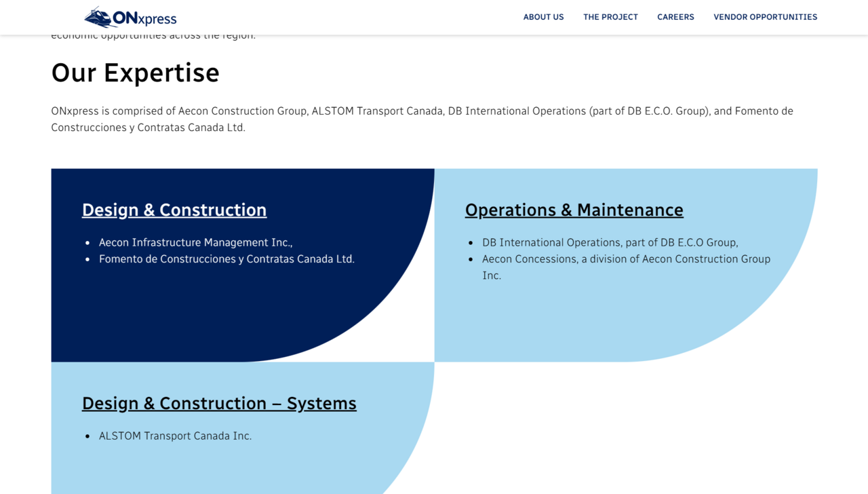Open the About Us menu item

[x=543, y=17]
